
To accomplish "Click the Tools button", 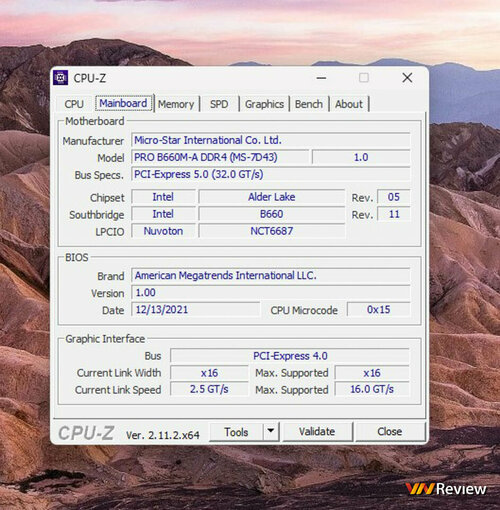I will pyautogui.click(x=236, y=432).
